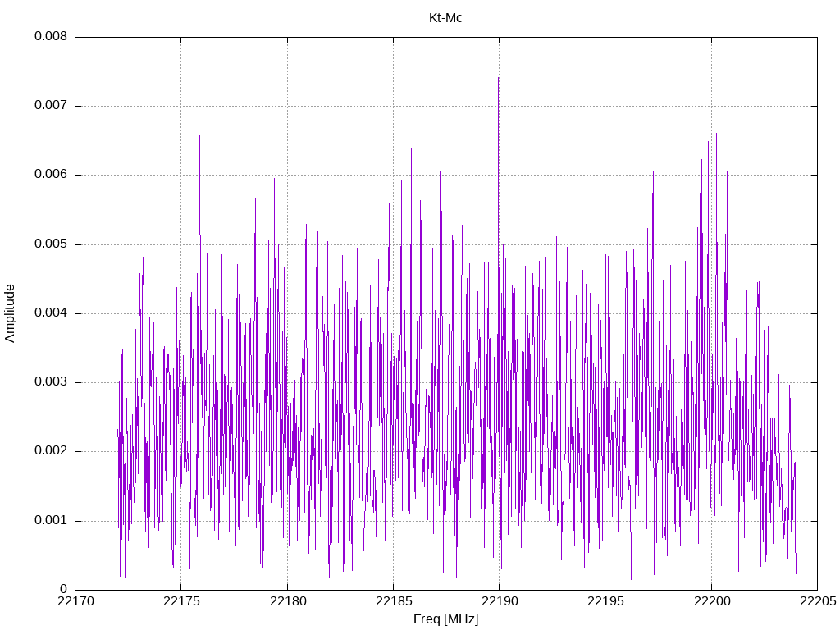The width and height of the screenshot is (840, 630).
Task: Click the 22195 x-axis tick label
Action: pos(605,601)
